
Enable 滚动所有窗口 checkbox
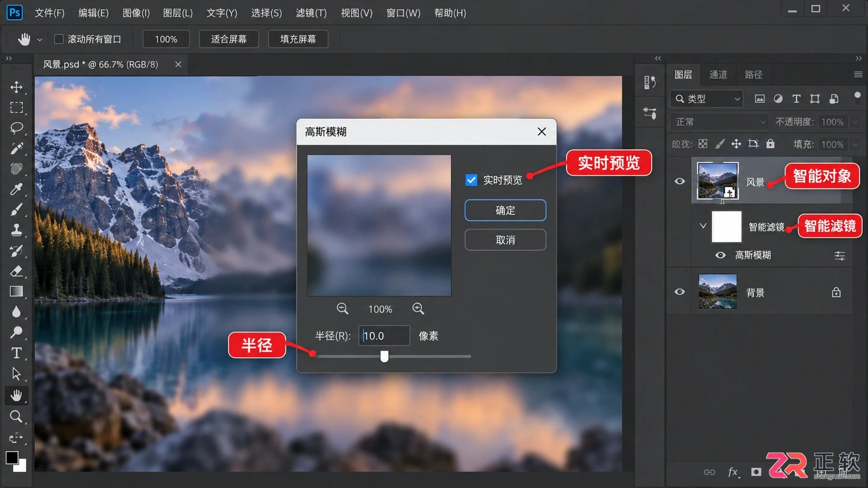59,39
